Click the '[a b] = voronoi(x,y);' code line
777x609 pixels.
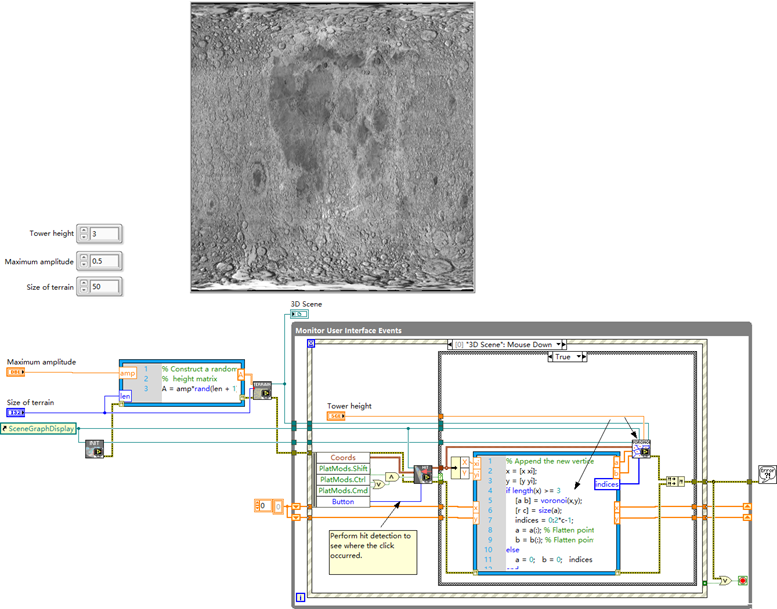coord(548,500)
